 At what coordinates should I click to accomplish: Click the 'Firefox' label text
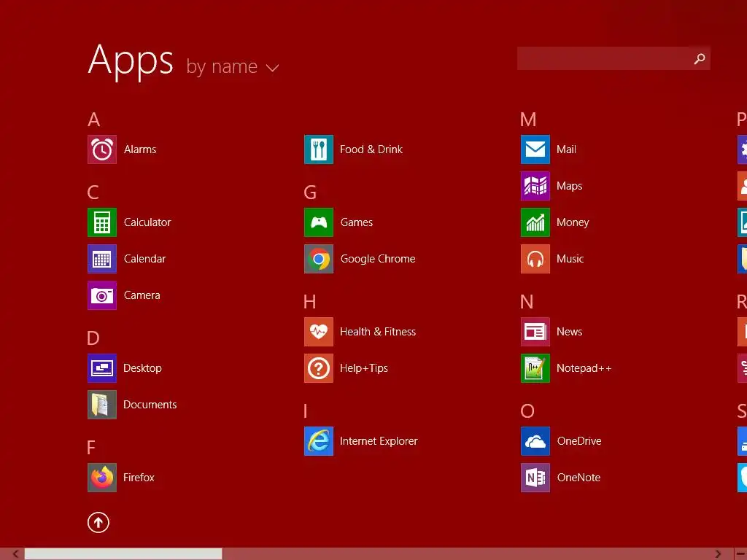[139, 478]
